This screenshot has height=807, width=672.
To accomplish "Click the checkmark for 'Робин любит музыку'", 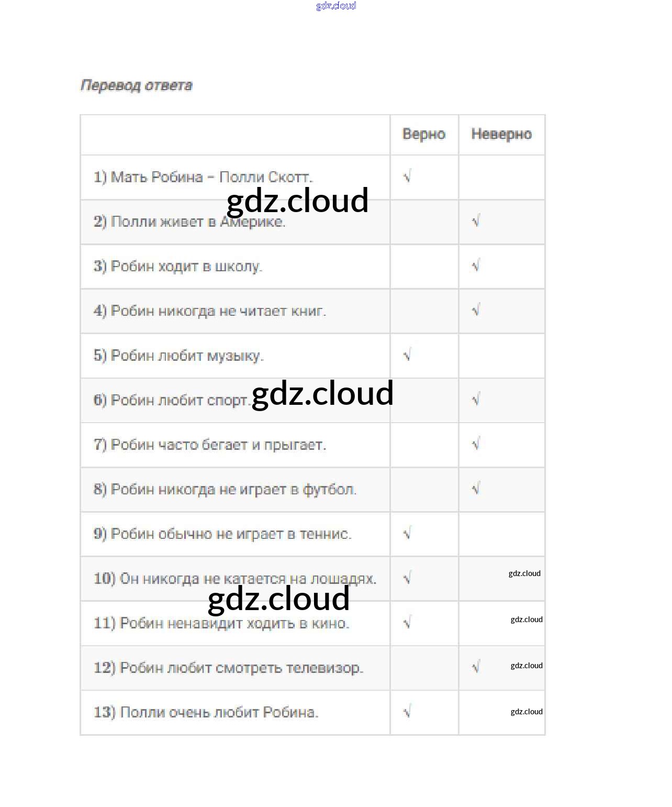I will click(x=407, y=355).
